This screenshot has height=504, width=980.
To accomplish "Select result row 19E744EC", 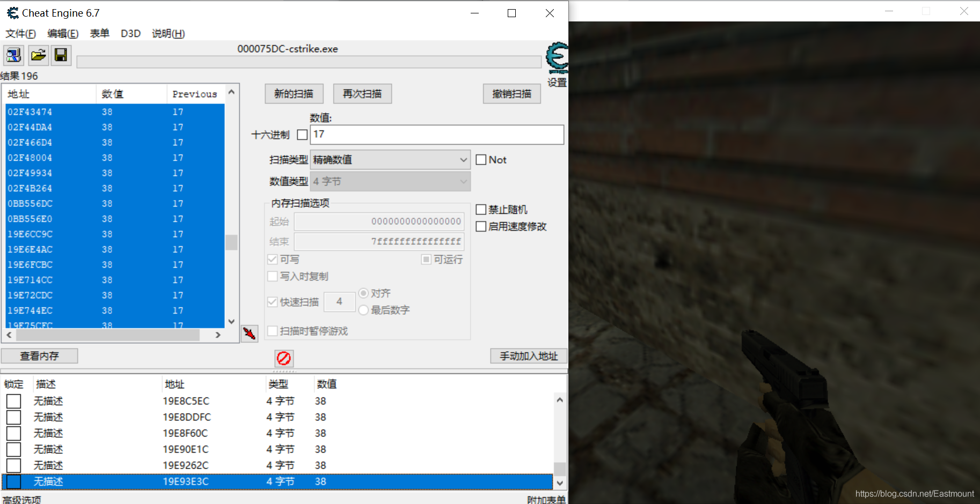I will [x=115, y=310].
